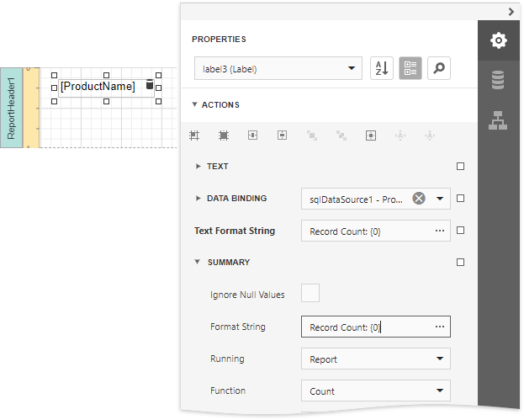
Task: Open the Report Explorer hierarchy tab
Action: tap(499, 120)
